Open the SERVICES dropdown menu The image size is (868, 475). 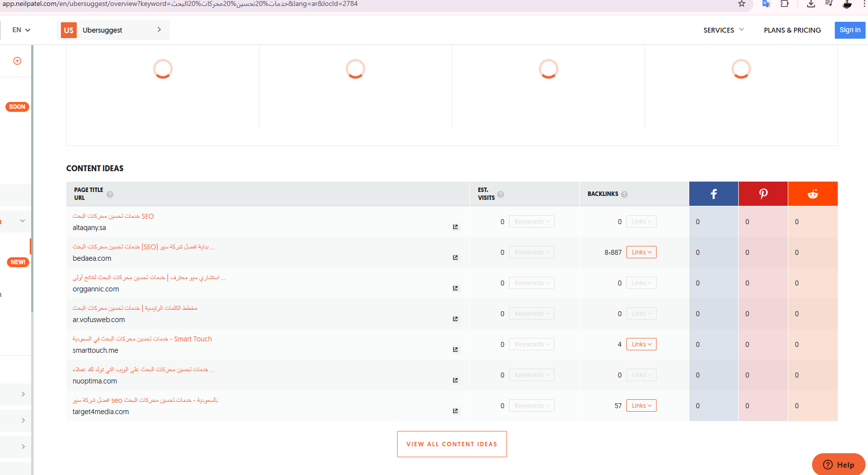pos(723,30)
